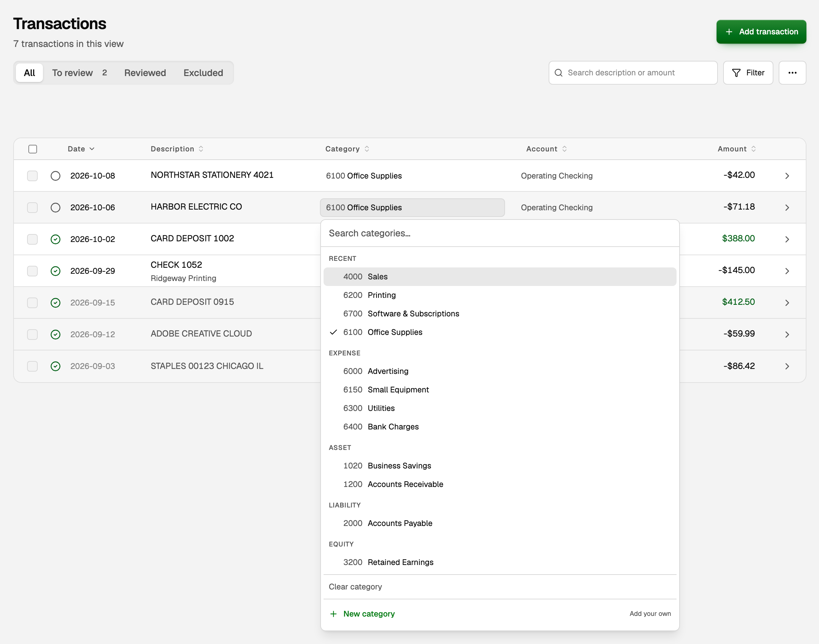Focus the Search description or amount field
819x644 pixels.
pos(633,73)
